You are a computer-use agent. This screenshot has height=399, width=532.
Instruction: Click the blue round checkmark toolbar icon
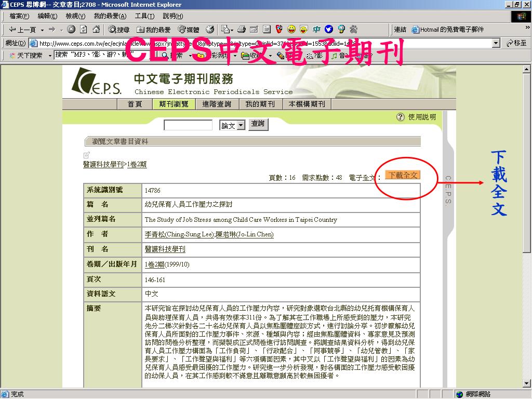pos(329,30)
